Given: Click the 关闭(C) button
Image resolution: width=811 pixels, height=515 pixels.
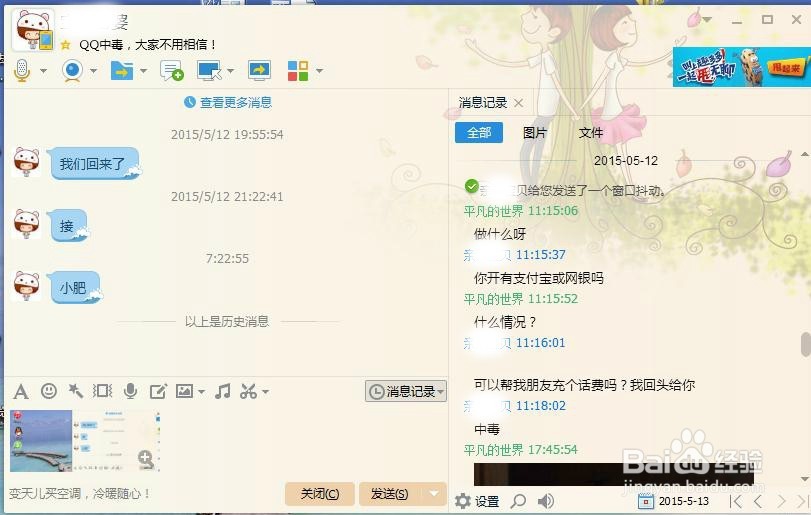Looking at the screenshot, I should coord(320,494).
